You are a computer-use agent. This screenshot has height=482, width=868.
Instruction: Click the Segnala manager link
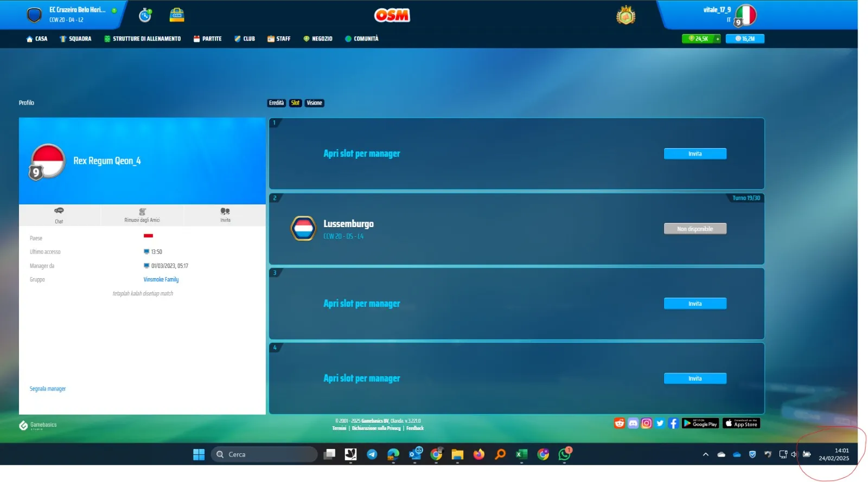click(x=48, y=389)
